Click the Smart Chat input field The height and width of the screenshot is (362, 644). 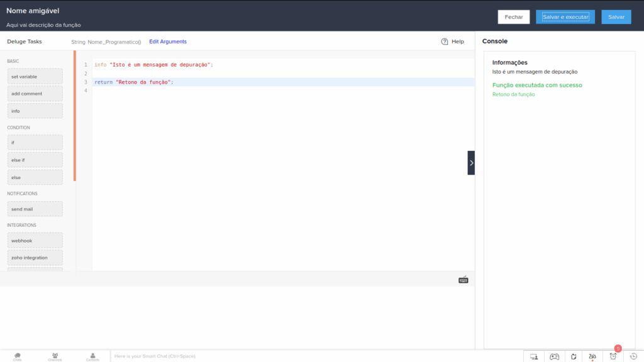pyautogui.click(x=316, y=356)
